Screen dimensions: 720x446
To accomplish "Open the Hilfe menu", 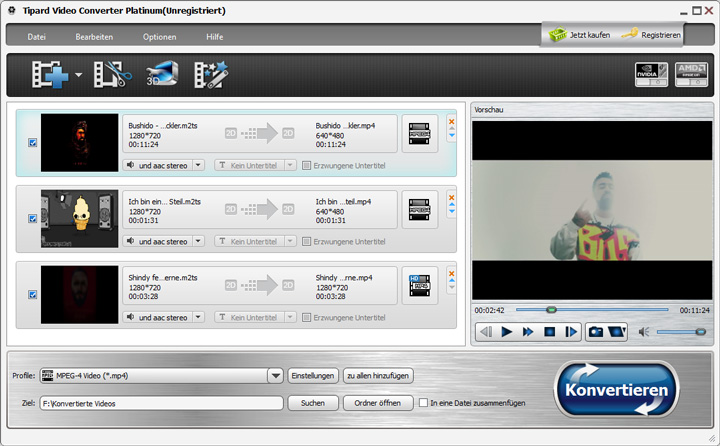I will (214, 37).
